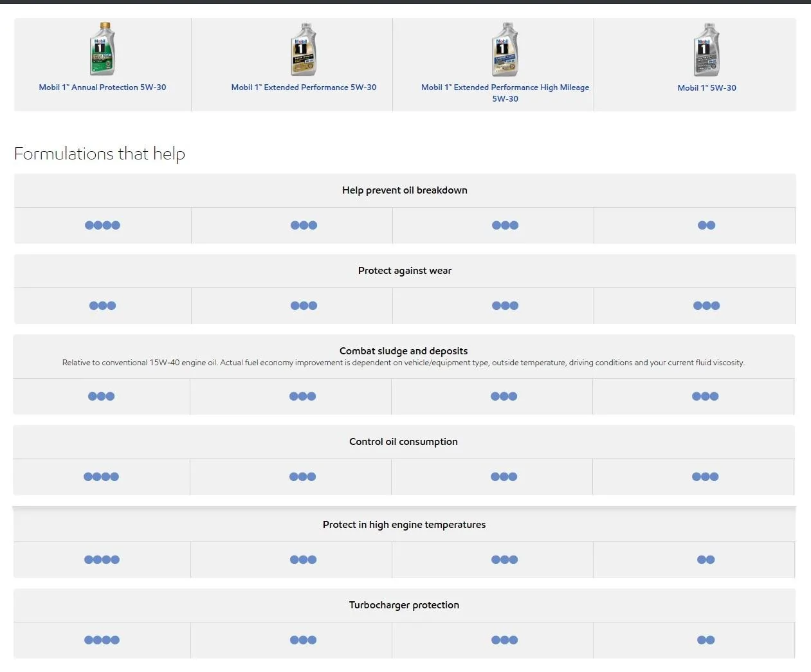Open Mobil 1 Extended Performance 5W-30 link
Viewport: 811px width, 672px height.
pyautogui.click(x=304, y=87)
